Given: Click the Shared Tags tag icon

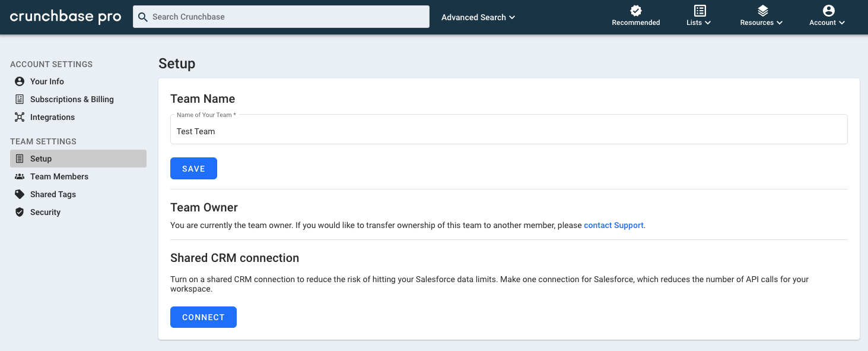Looking at the screenshot, I should pyautogui.click(x=20, y=194).
